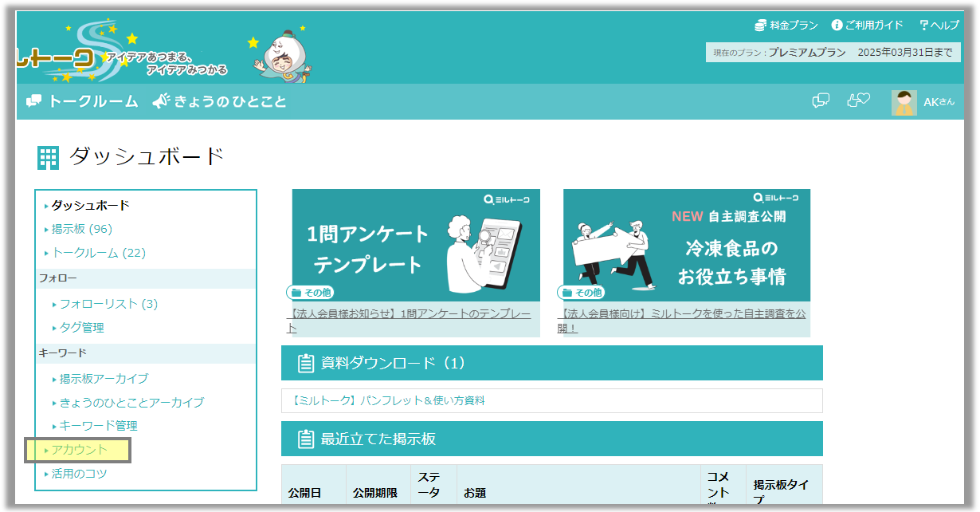Open the ヘルプ link

point(945,26)
